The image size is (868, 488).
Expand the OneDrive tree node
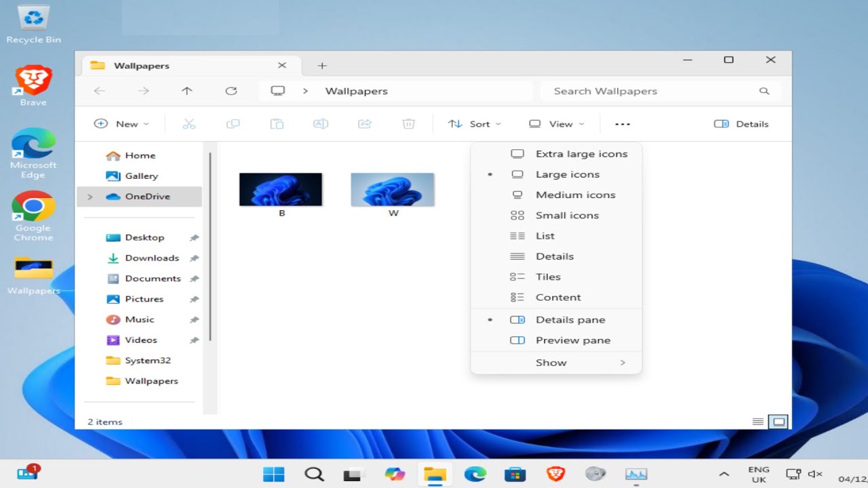90,197
